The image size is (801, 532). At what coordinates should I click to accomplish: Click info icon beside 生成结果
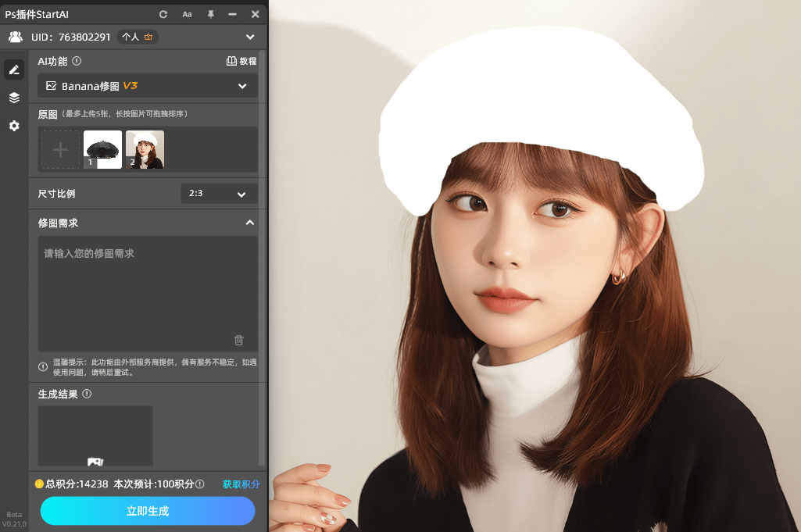[87, 395]
